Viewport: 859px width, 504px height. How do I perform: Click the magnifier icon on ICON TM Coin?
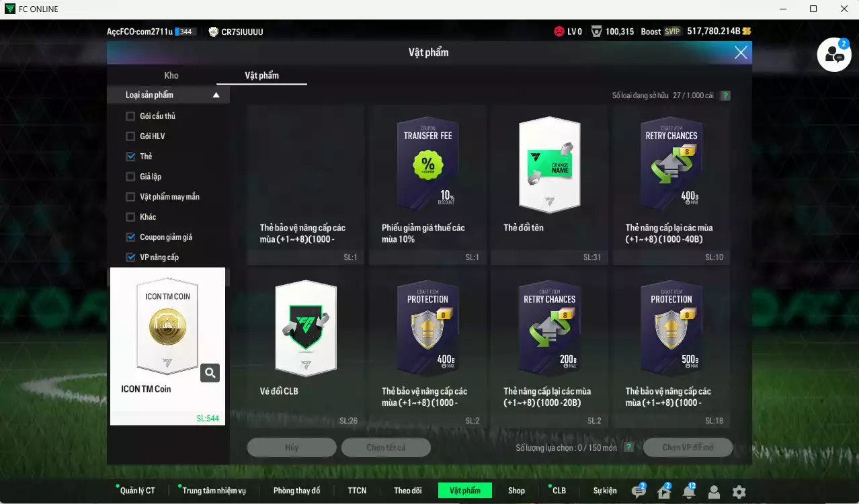(x=210, y=373)
